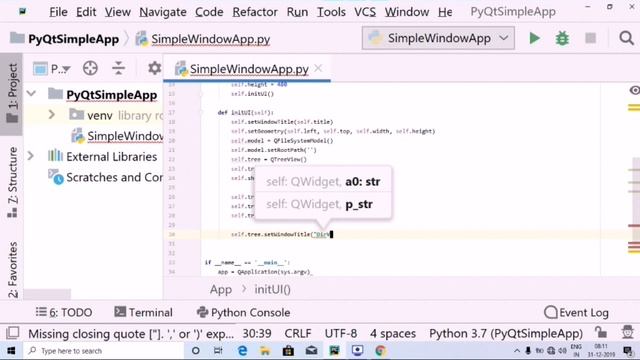Click caret position 30:39 in status bar

point(257,333)
